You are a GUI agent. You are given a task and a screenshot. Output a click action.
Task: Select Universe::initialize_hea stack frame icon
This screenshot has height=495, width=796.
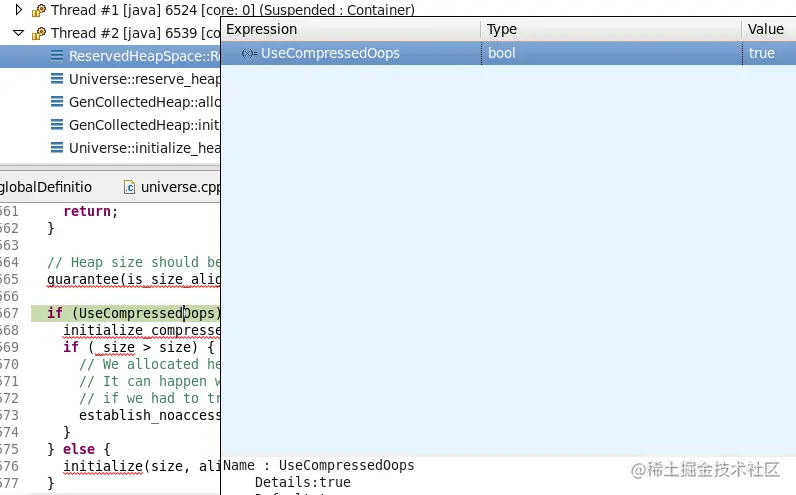pos(57,148)
